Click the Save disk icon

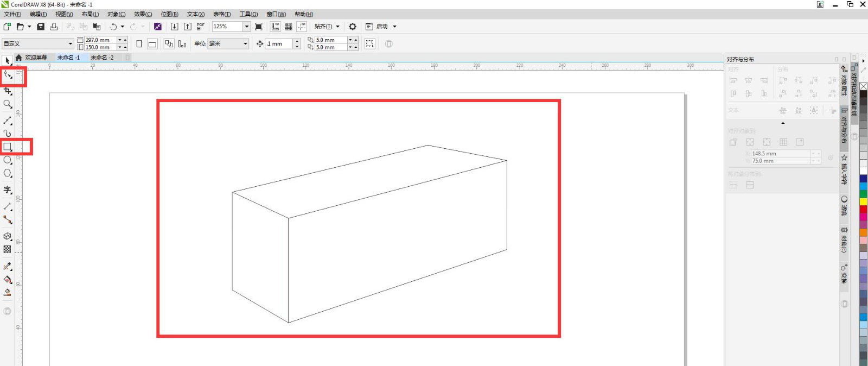pos(41,27)
